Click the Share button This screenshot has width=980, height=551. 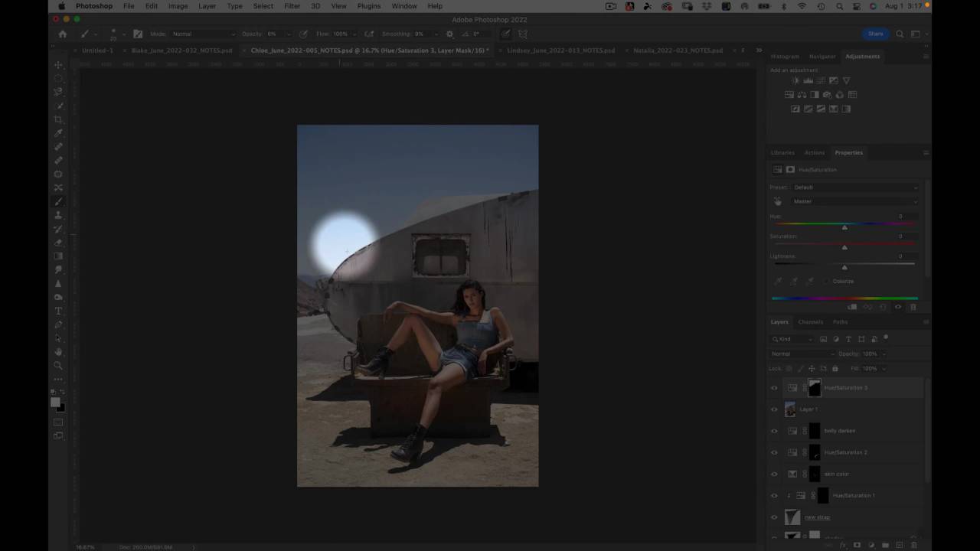click(875, 34)
